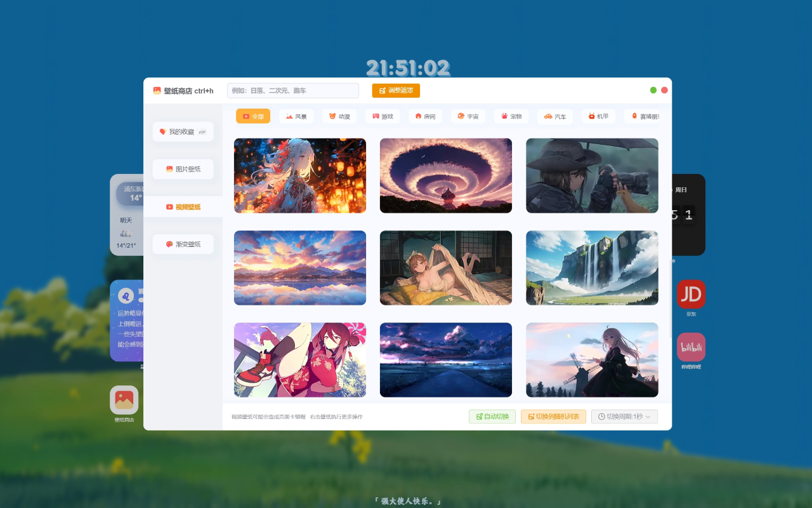Select the 全部 category filter
The width and height of the screenshot is (812, 508).
click(x=253, y=116)
